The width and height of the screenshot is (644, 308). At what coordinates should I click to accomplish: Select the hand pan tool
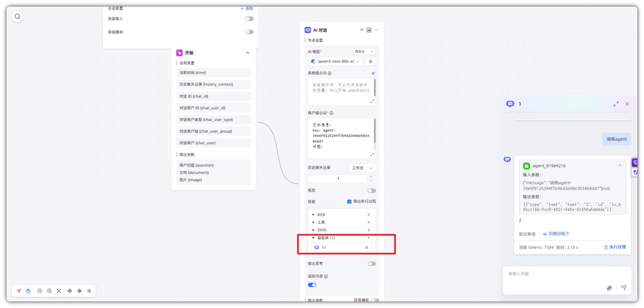click(28, 291)
